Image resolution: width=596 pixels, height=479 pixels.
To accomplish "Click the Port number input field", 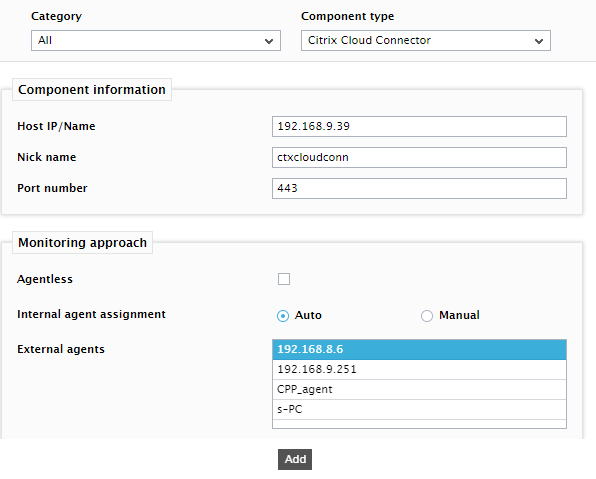I will (x=419, y=189).
